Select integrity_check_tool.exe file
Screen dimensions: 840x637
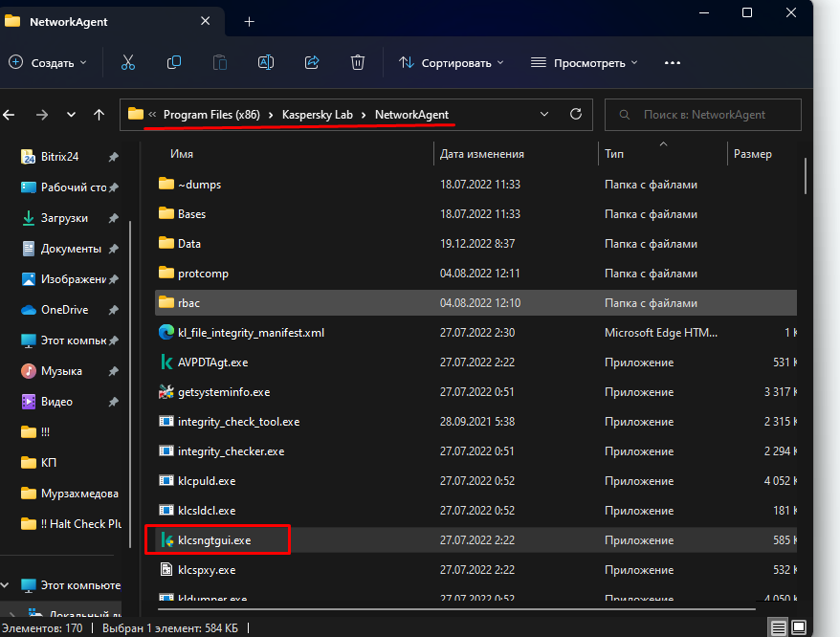pyautogui.click(x=475, y=422)
